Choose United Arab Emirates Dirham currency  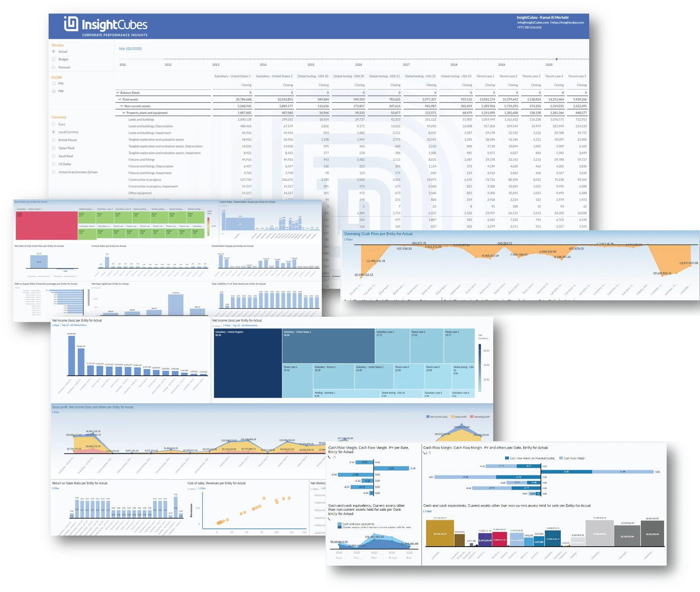[x=54, y=172]
